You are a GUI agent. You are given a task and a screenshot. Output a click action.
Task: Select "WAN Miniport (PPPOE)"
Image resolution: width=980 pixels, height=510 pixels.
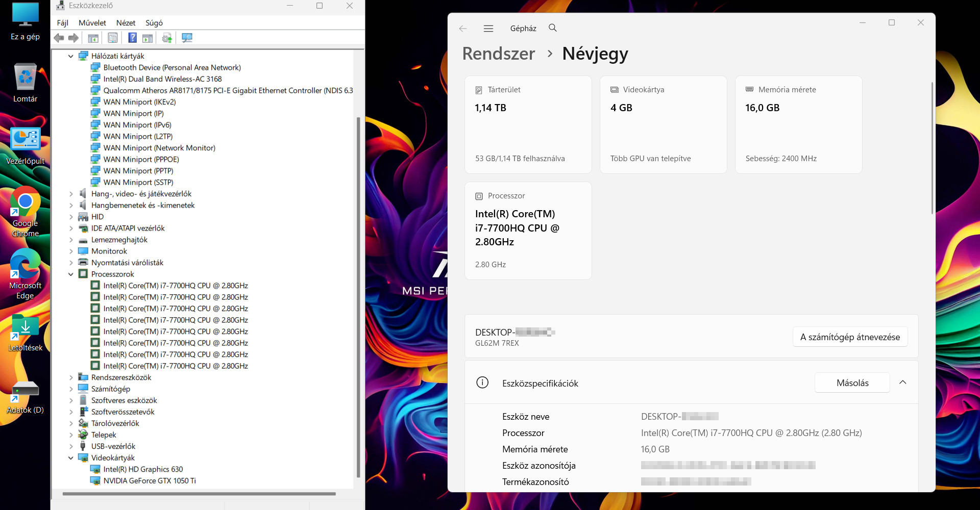[x=141, y=160]
